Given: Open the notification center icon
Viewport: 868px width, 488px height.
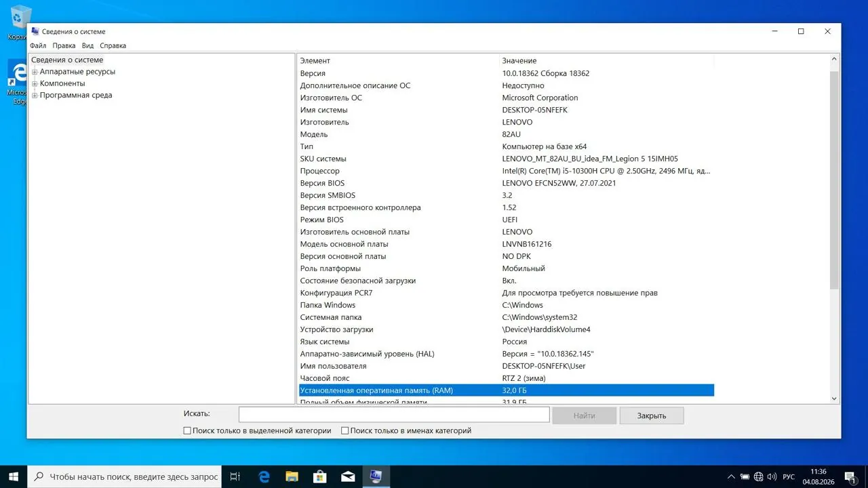Looking at the screenshot, I should coord(850,476).
